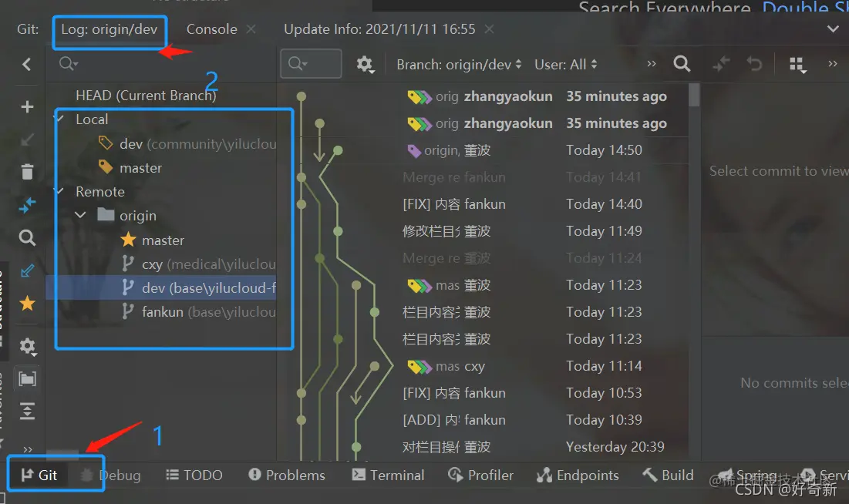This screenshot has width=849, height=504.
Task: Expand more toolbar actions chevron at far right
Action: pyautogui.click(x=833, y=64)
